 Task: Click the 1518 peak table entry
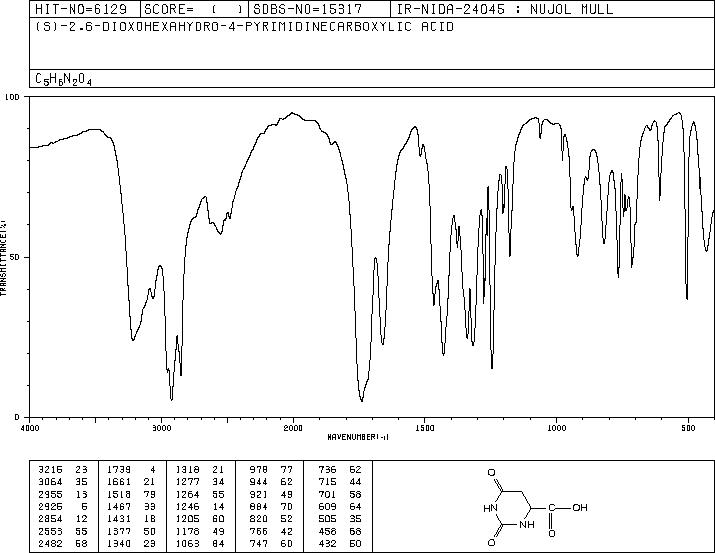119,494
